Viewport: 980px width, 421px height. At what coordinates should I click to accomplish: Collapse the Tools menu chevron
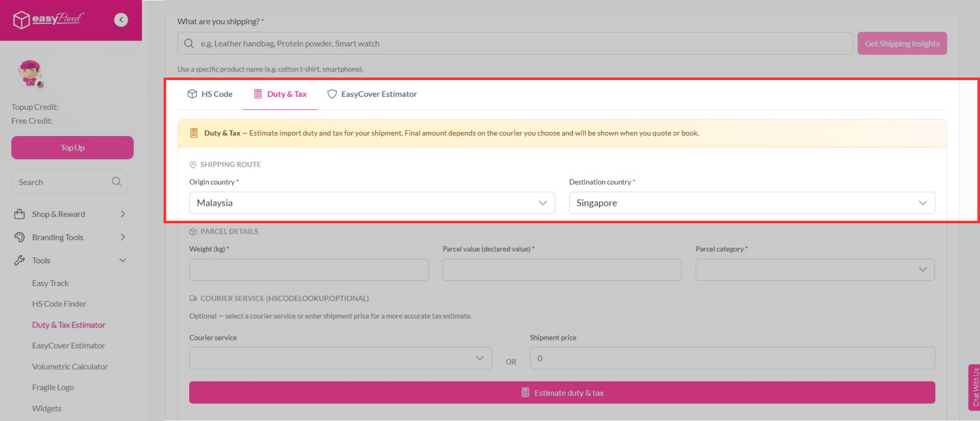tap(123, 260)
